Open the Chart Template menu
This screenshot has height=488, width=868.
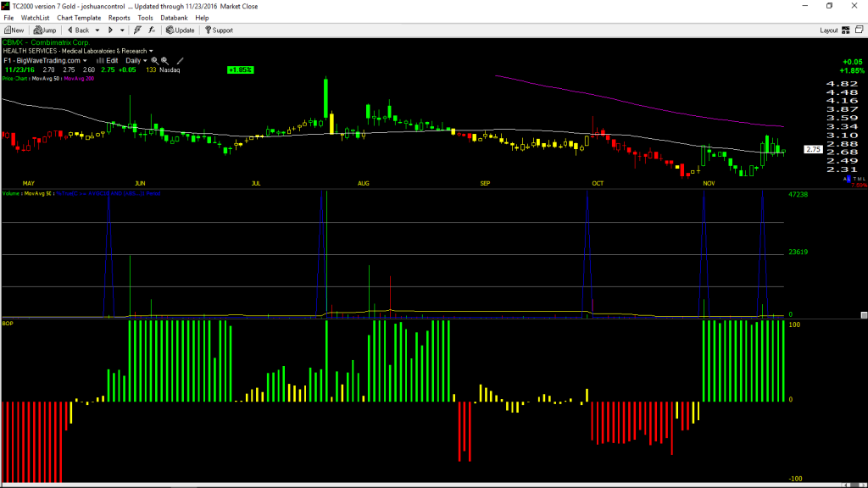click(79, 18)
